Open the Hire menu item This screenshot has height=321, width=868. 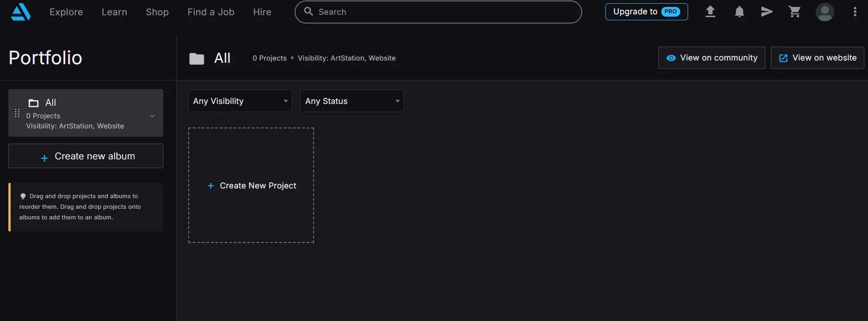pyautogui.click(x=262, y=12)
